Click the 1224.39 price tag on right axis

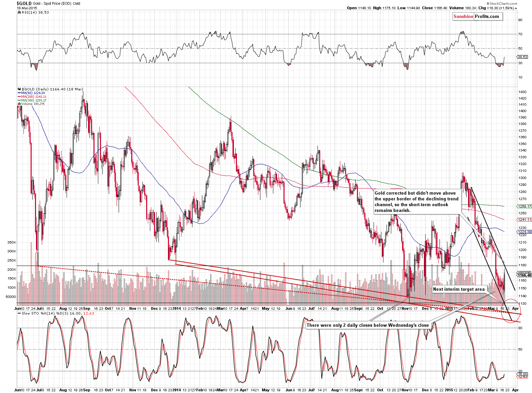click(x=524, y=232)
